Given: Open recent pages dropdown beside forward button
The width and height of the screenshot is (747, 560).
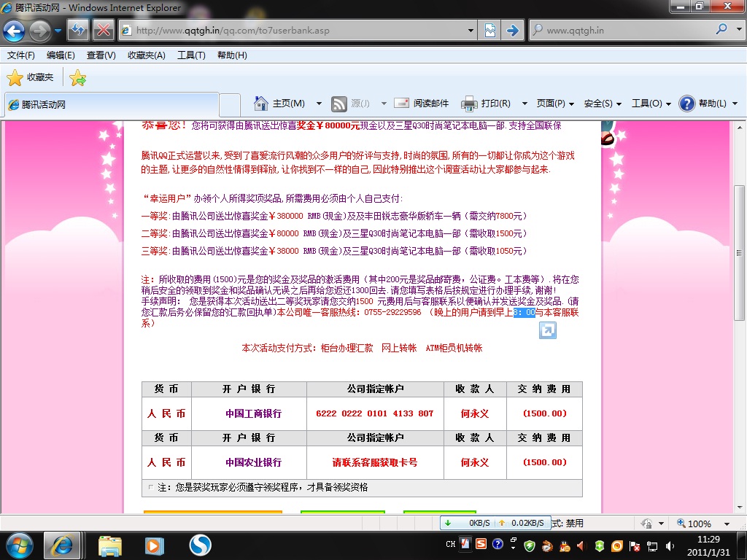Looking at the screenshot, I should click(x=58, y=31).
